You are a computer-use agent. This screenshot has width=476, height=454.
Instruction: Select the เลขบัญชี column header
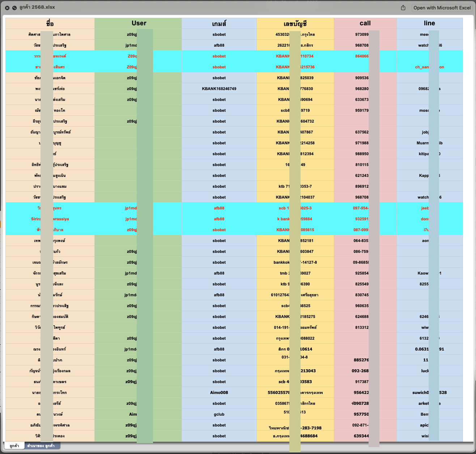point(295,24)
